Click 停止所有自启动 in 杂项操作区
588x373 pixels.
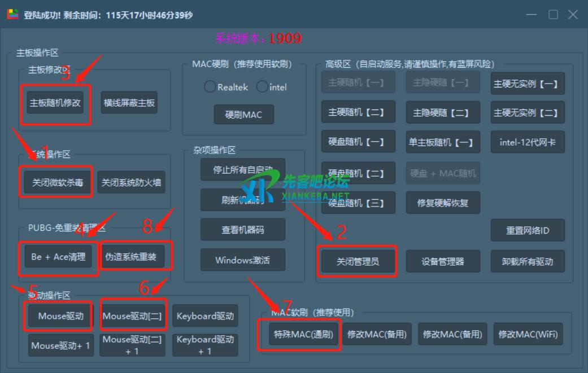point(243,169)
